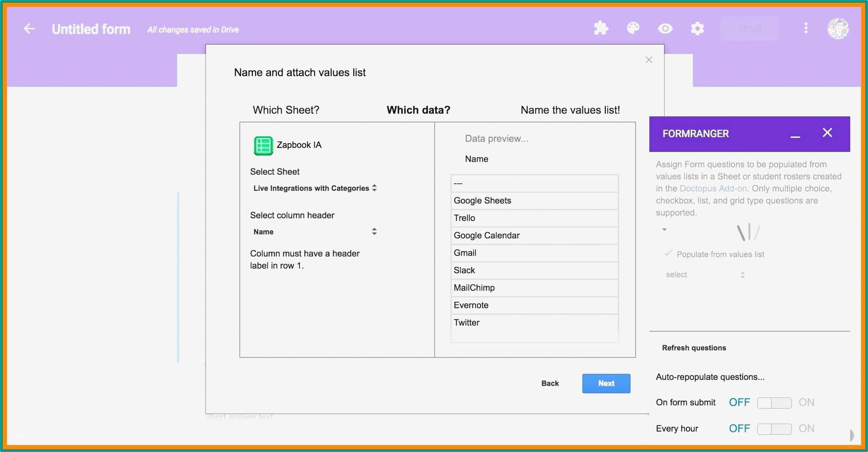Viewport: 868px width, 452px height.
Task: Click the Google account avatar
Action: pyautogui.click(x=838, y=28)
